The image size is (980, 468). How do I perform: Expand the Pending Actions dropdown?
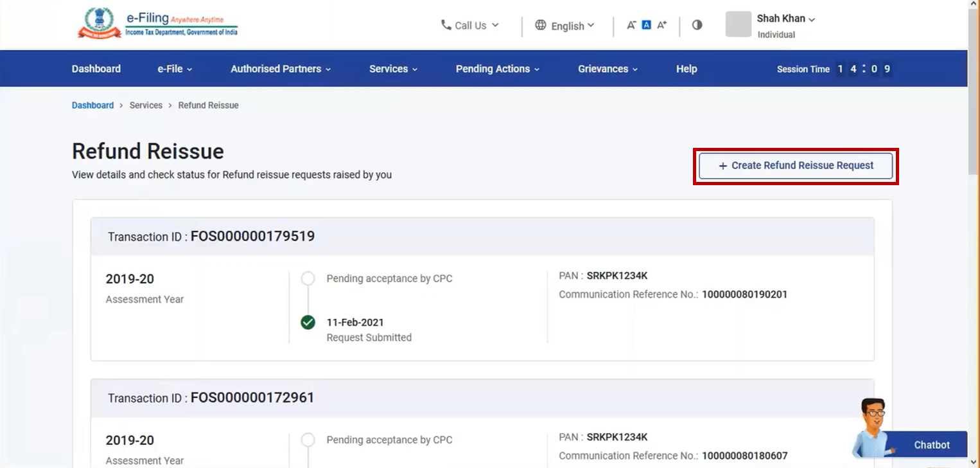[x=496, y=68]
